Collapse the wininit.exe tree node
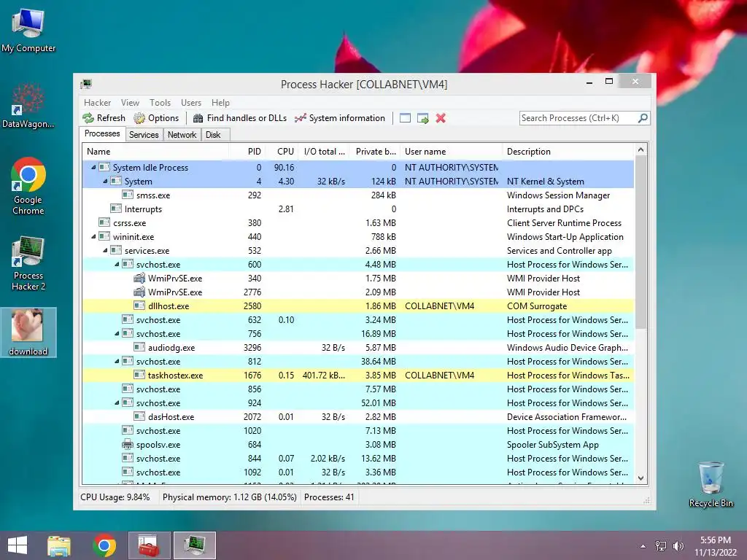This screenshot has width=747, height=560. [x=93, y=237]
